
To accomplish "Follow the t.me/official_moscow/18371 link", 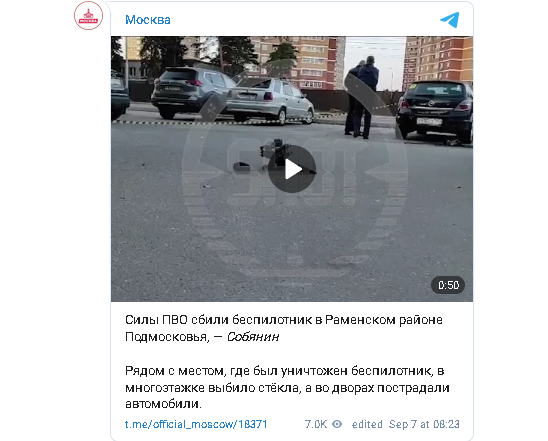I will (196, 424).
